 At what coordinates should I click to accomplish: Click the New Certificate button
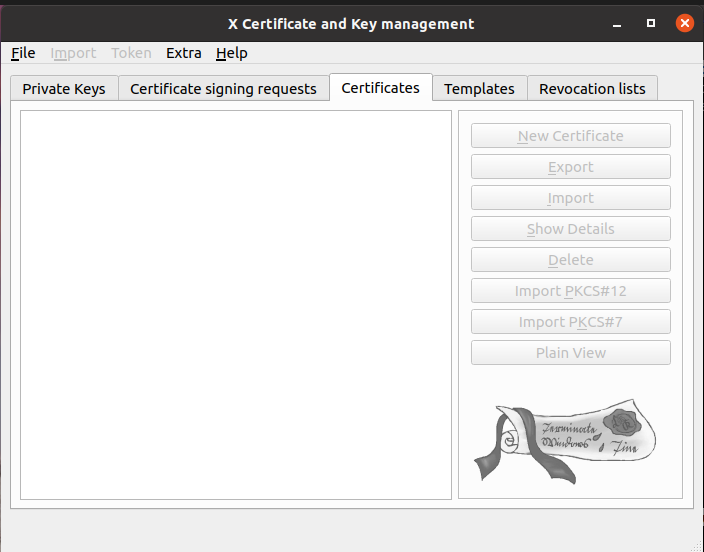coord(570,136)
